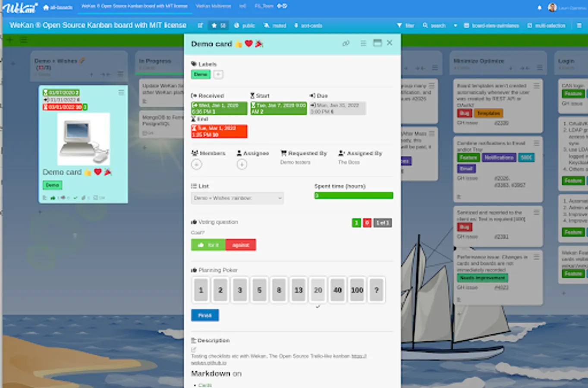The height and width of the screenshot is (388, 588).
Task: Close the Demo card details
Action: click(390, 43)
